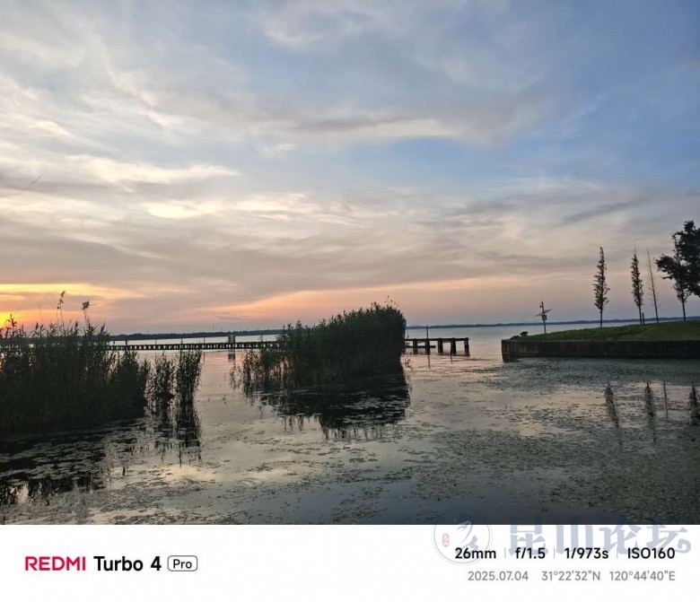700x602 pixels.
Task: Click the Turbo 4 model name text
Action: pyautogui.click(x=127, y=563)
